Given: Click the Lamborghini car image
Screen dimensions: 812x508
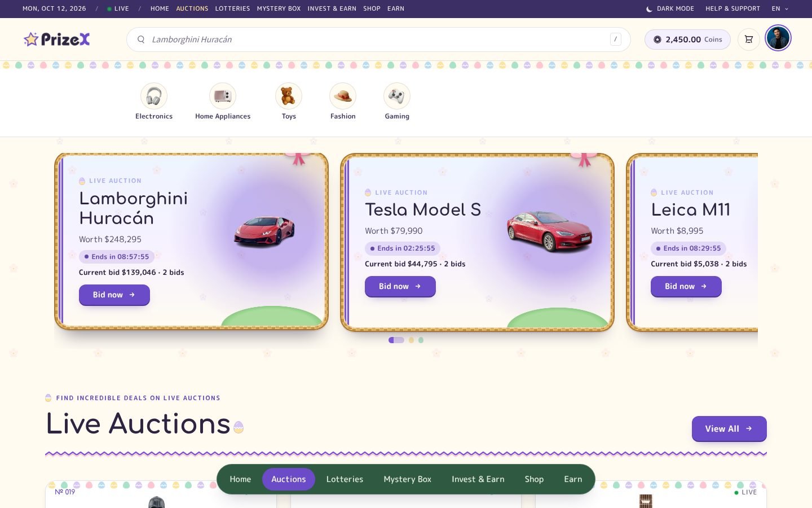Looking at the screenshot, I should point(264,231).
